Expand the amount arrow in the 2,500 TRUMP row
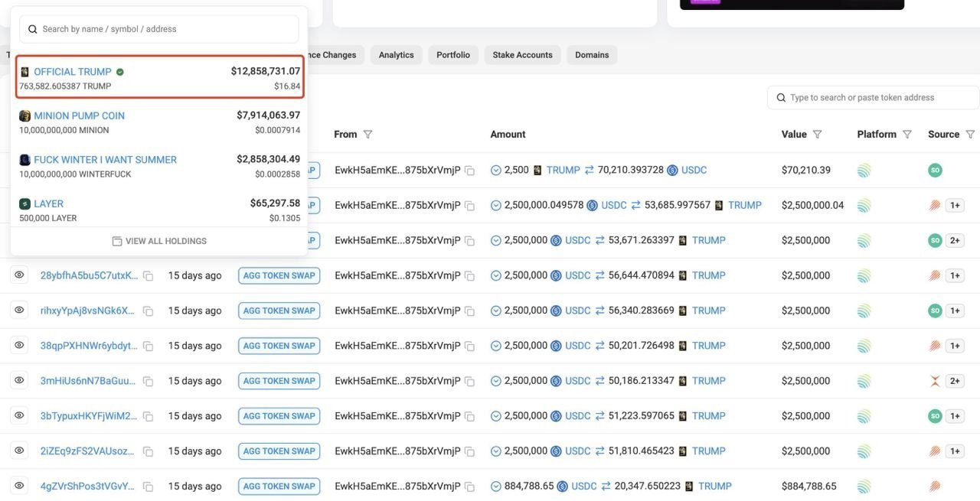This screenshot has height=501, width=980. [495, 171]
